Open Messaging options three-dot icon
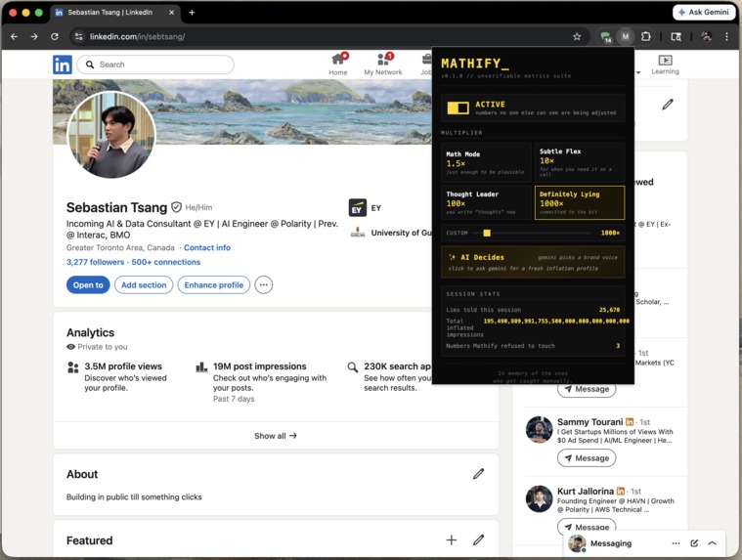Screen dimensions: 742x560 click(677, 543)
